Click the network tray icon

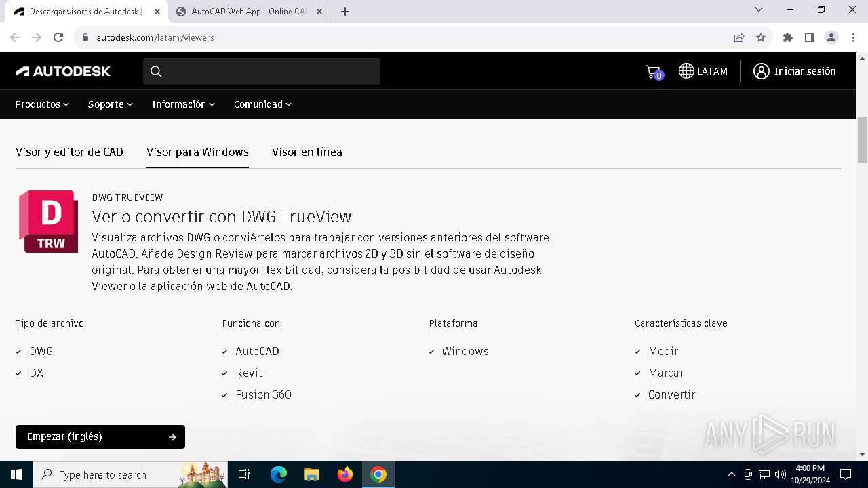(x=764, y=474)
